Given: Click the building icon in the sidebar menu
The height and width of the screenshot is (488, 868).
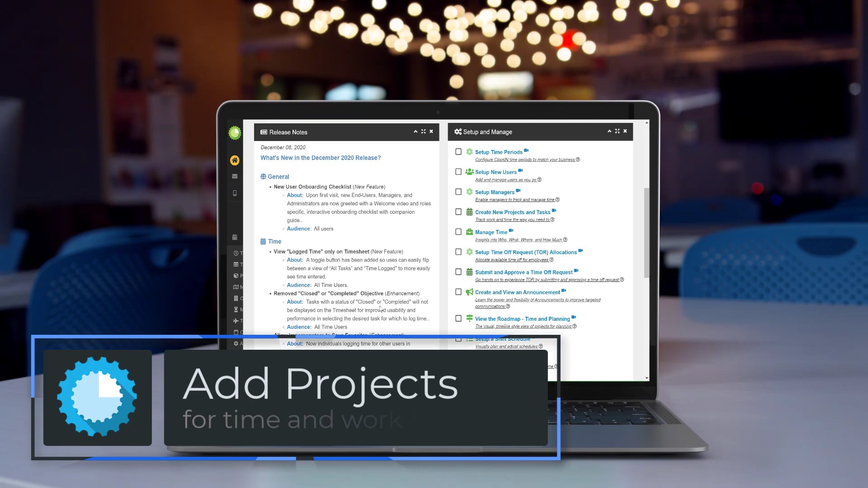Looking at the screenshot, I should click(x=236, y=298).
